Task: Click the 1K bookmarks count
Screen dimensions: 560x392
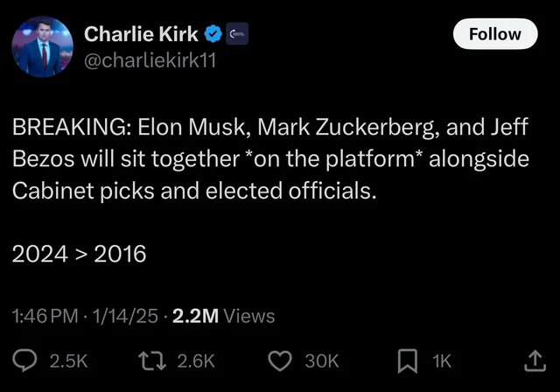Action: pos(443,360)
